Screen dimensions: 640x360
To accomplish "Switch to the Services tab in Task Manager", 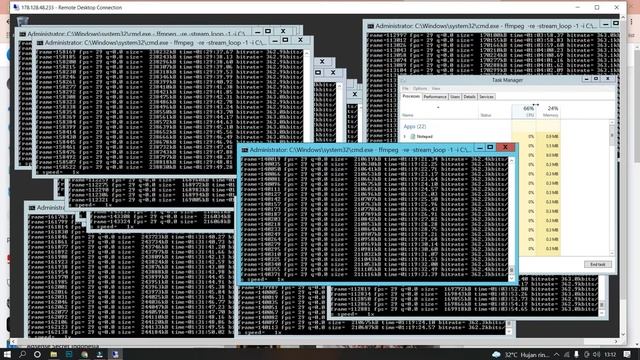I will coord(486,97).
